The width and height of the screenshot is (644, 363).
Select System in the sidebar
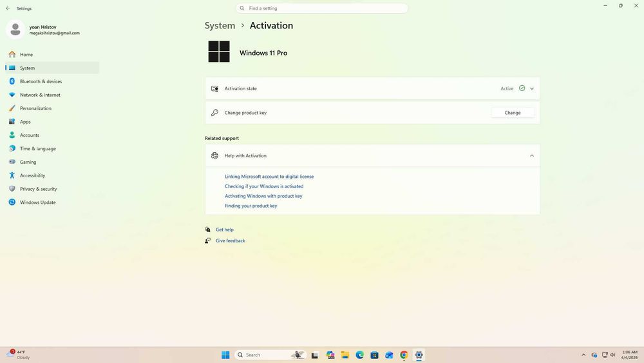point(52,68)
